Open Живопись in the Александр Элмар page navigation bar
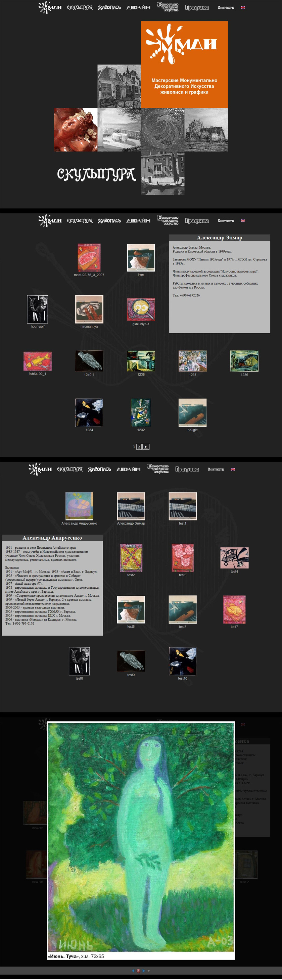This screenshot has width=282, height=980. click(x=109, y=220)
